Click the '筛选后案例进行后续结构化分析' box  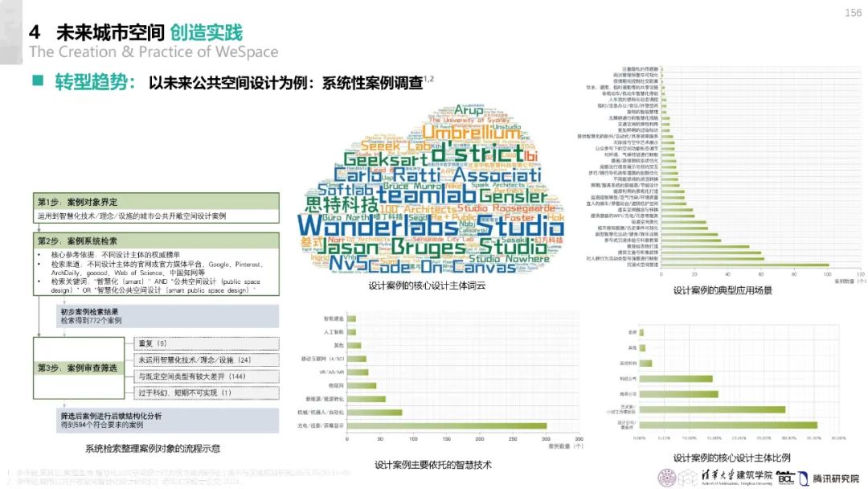click(168, 421)
